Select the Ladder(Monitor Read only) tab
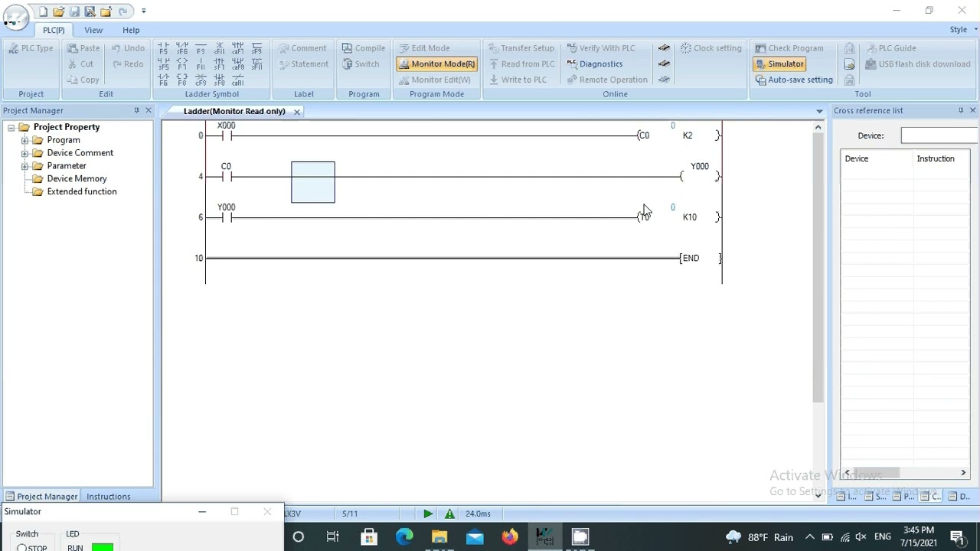 click(x=234, y=112)
